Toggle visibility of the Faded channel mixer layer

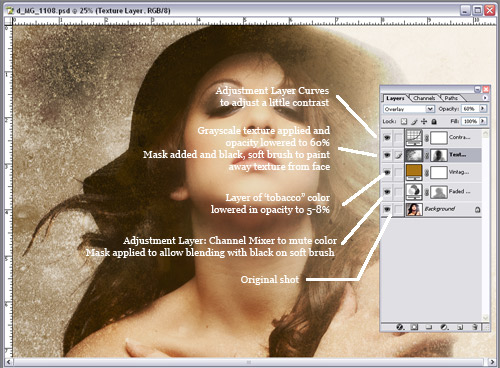point(387,192)
